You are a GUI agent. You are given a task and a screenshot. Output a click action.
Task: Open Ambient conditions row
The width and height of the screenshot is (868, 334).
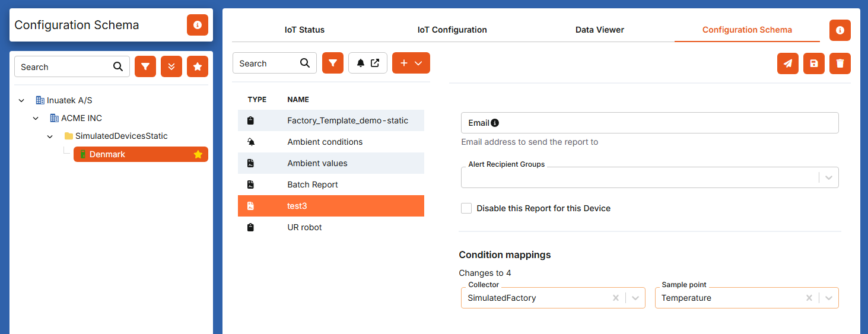click(331, 142)
